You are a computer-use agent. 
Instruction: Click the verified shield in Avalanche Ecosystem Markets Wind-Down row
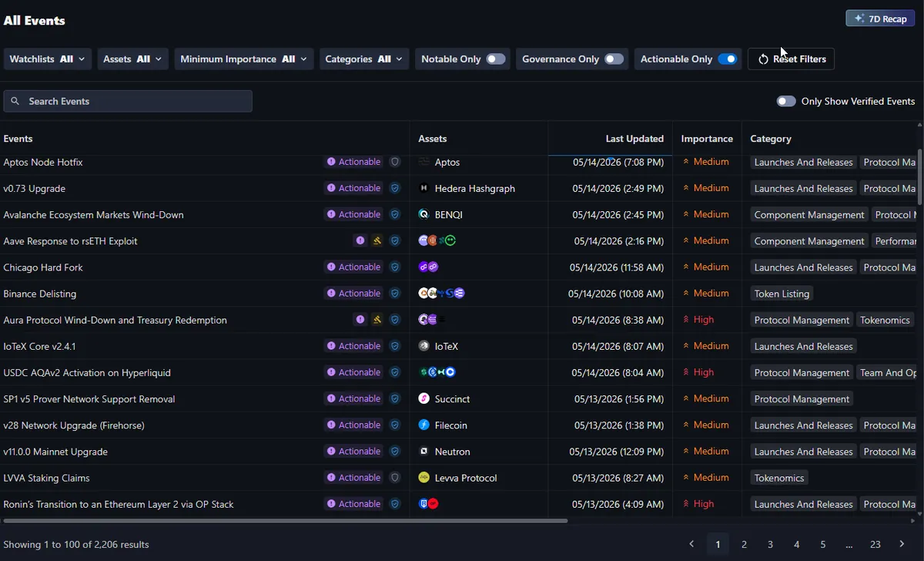(x=395, y=214)
